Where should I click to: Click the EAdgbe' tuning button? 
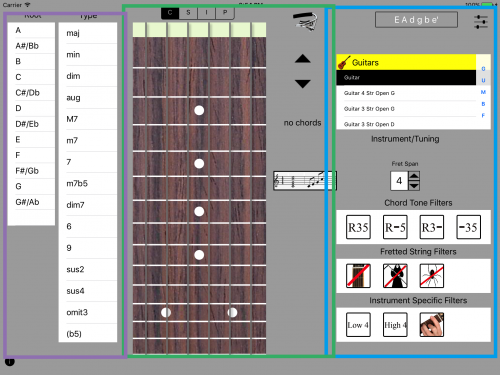[416, 20]
